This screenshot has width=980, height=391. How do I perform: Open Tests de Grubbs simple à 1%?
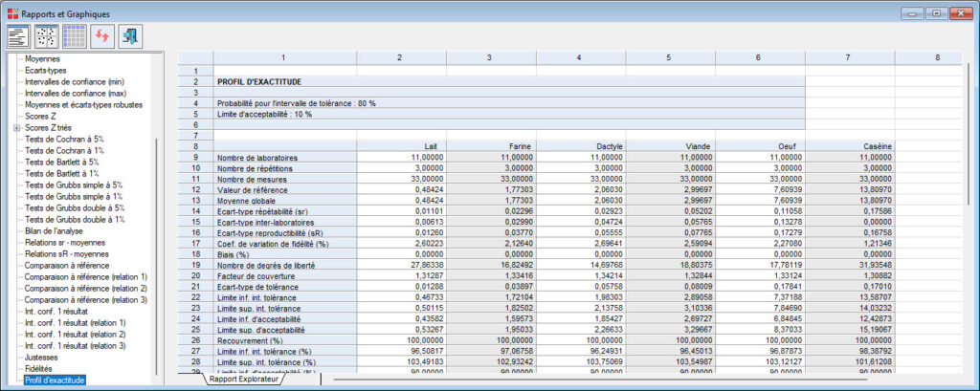[x=74, y=196]
